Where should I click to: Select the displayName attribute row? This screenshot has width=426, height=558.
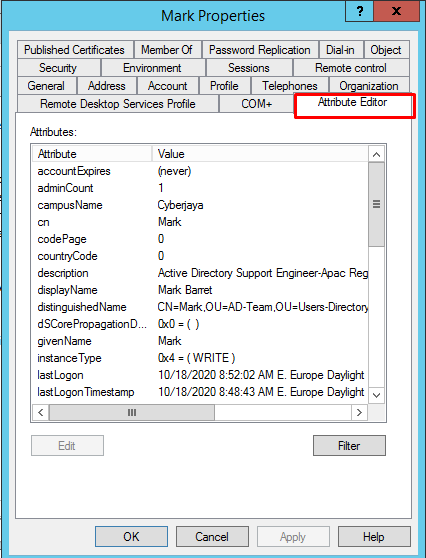coord(200,290)
